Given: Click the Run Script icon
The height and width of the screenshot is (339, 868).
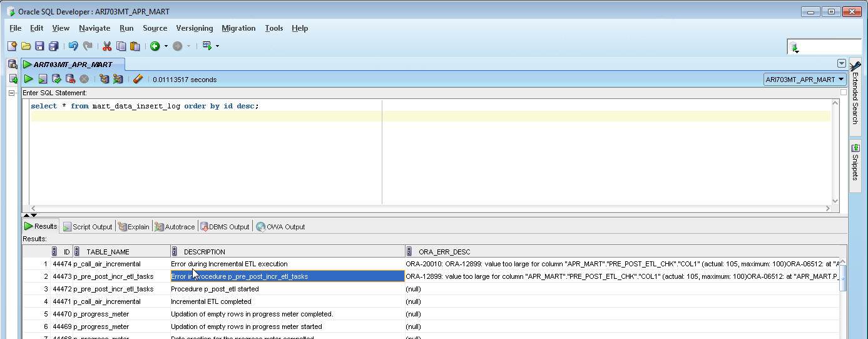Looking at the screenshot, I should 43,79.
